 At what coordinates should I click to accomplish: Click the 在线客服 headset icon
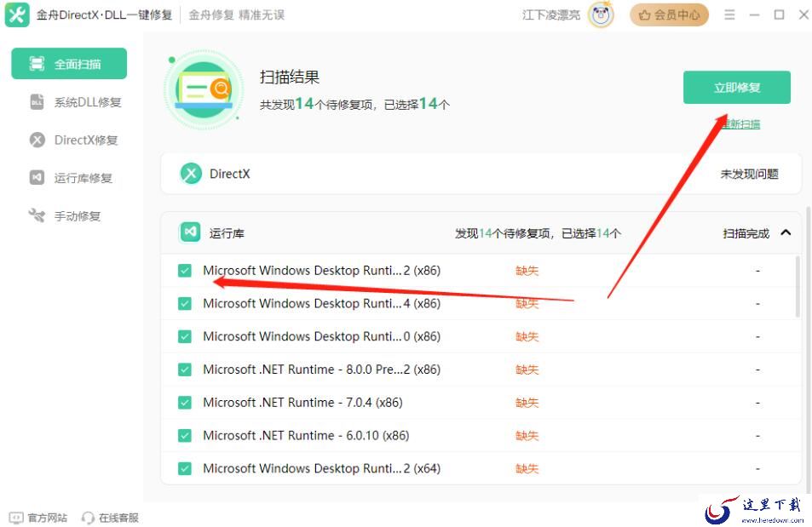tap(88, 517)
